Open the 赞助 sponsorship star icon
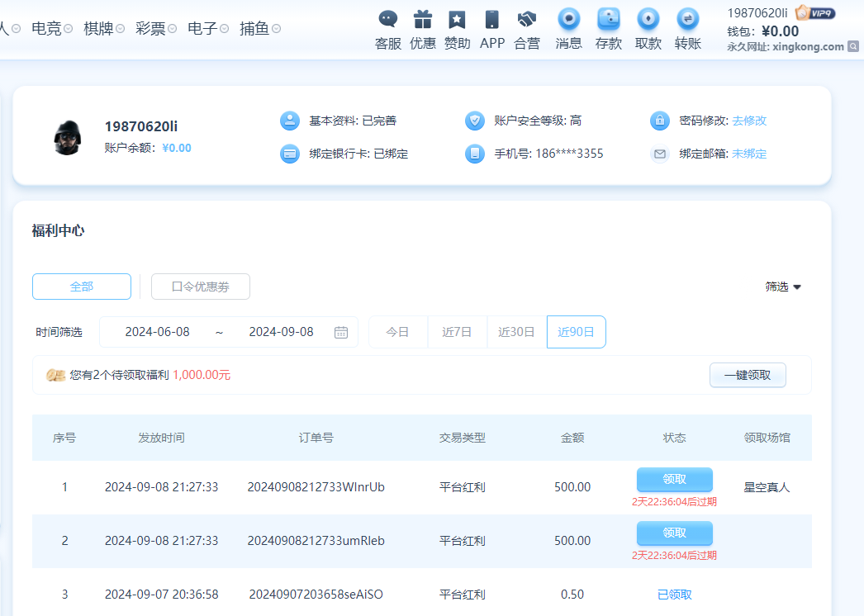864x616 pixels. tap(457, 20)
